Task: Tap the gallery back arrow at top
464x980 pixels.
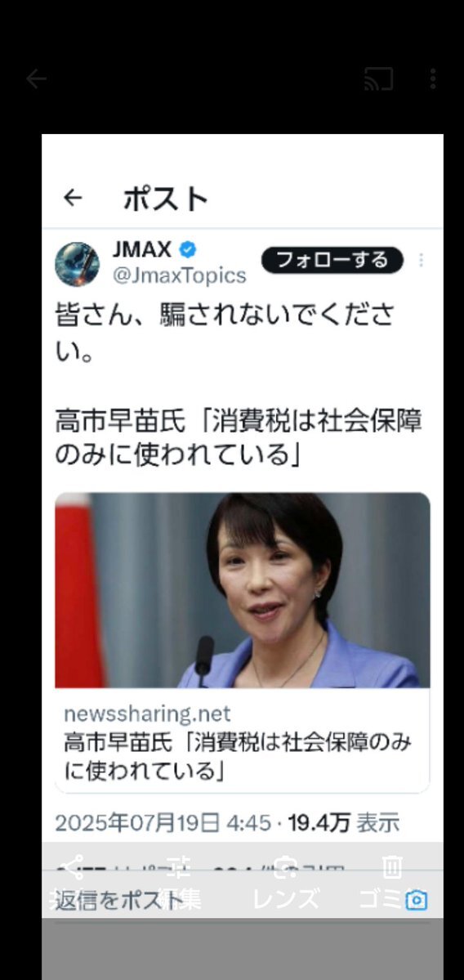Action: [x=36, y=78]
